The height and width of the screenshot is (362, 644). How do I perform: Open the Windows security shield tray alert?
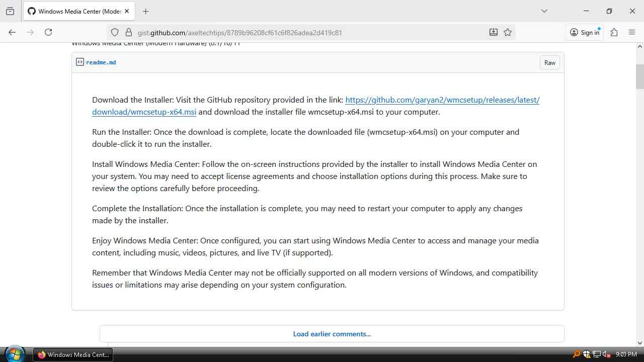(x=587, y=354)
